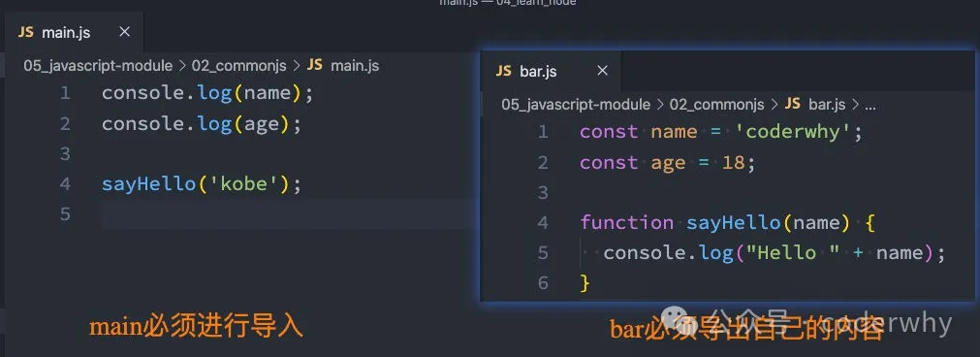Expand the breadcrumb ellipsis after bar.js
The height and width of the screenshot is (357, 980).
870,105
